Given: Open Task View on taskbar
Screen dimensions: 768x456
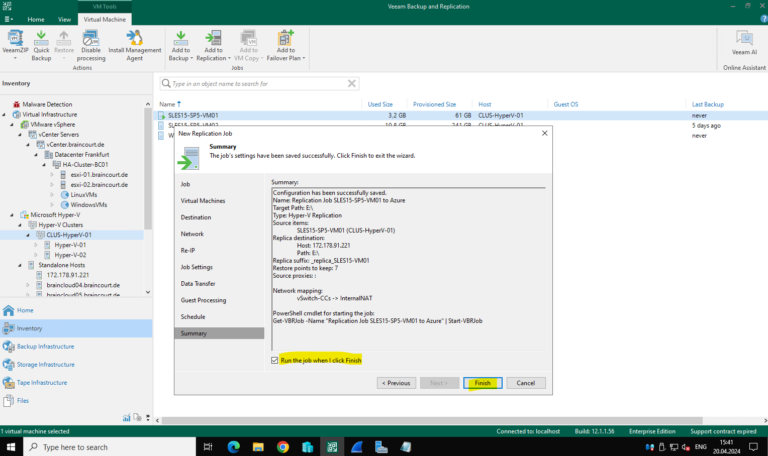Looking at the screenshot, I should click(208, 447).
